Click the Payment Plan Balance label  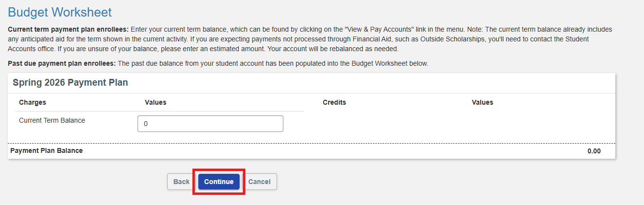click(x=46, y=151)
